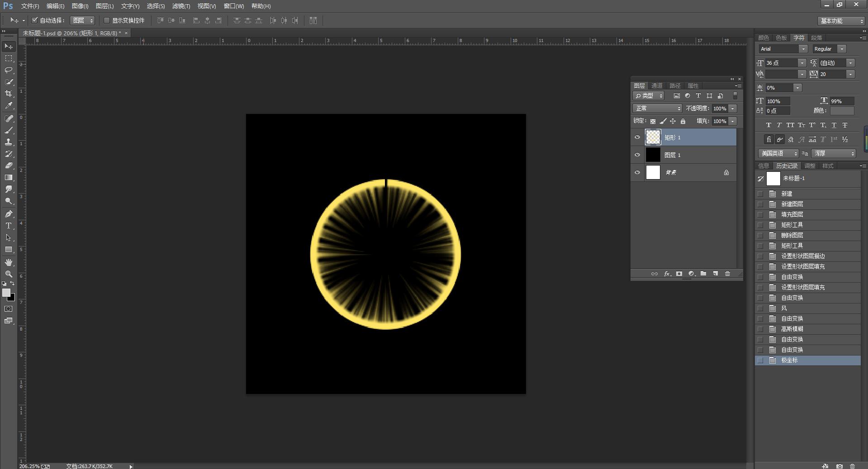The height and width of the screenshot is (469, 868).
Task: Select the Rectangle shape tool
Action: [9, 249]
